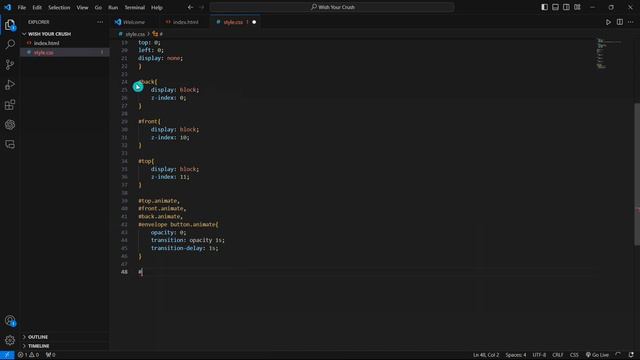Viewport: 640px width, 360px height.
Task: Open the View menu
Action: point(82,7)
